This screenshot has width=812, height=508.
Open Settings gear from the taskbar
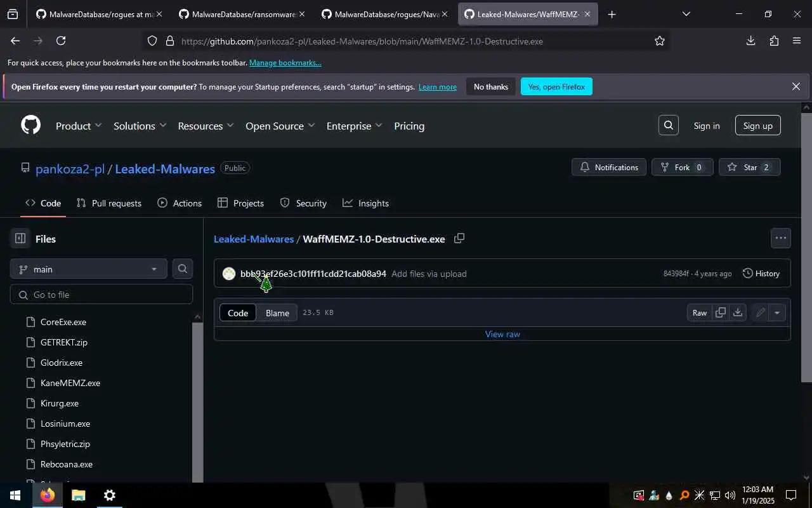coord(109,495)
